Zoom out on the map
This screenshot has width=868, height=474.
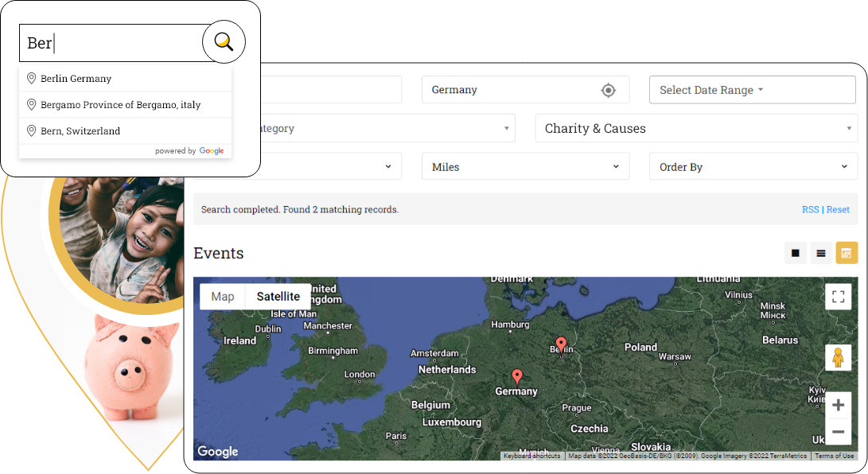coord(838,432)
